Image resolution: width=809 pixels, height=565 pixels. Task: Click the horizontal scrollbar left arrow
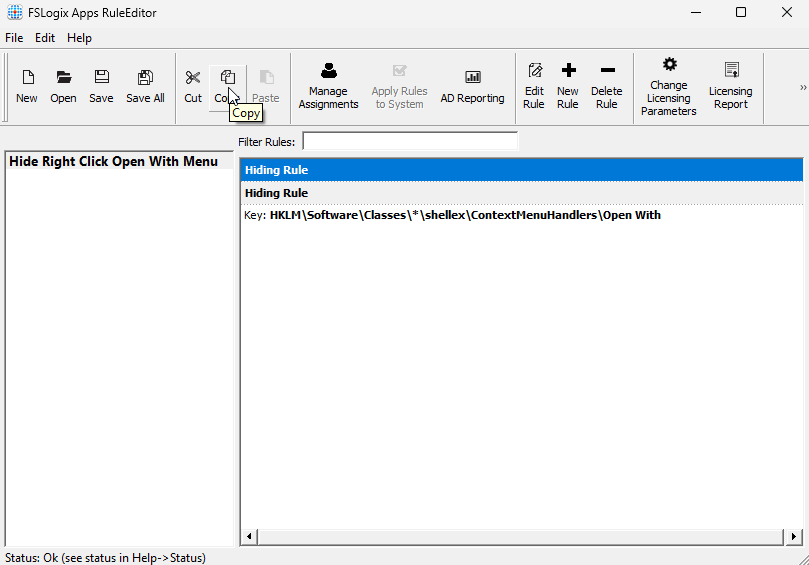tap(247, 538)
